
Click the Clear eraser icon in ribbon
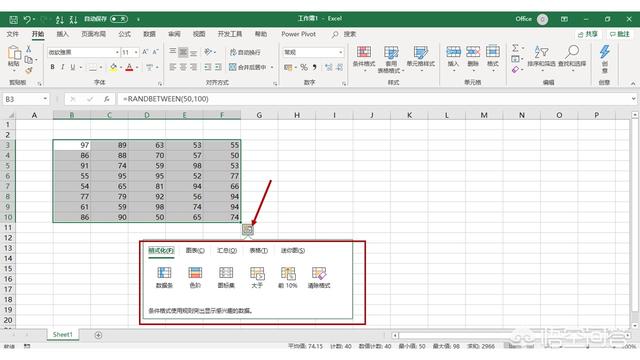coord(516,70)
